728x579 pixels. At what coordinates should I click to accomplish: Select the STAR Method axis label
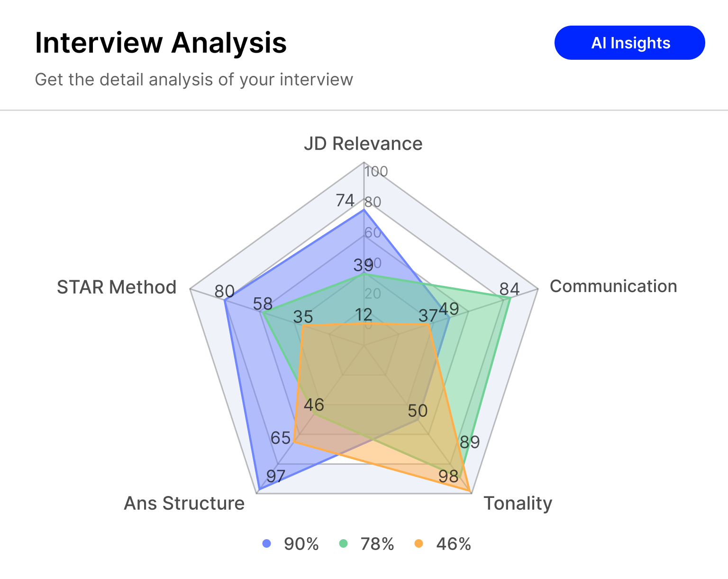coord(117,287)
